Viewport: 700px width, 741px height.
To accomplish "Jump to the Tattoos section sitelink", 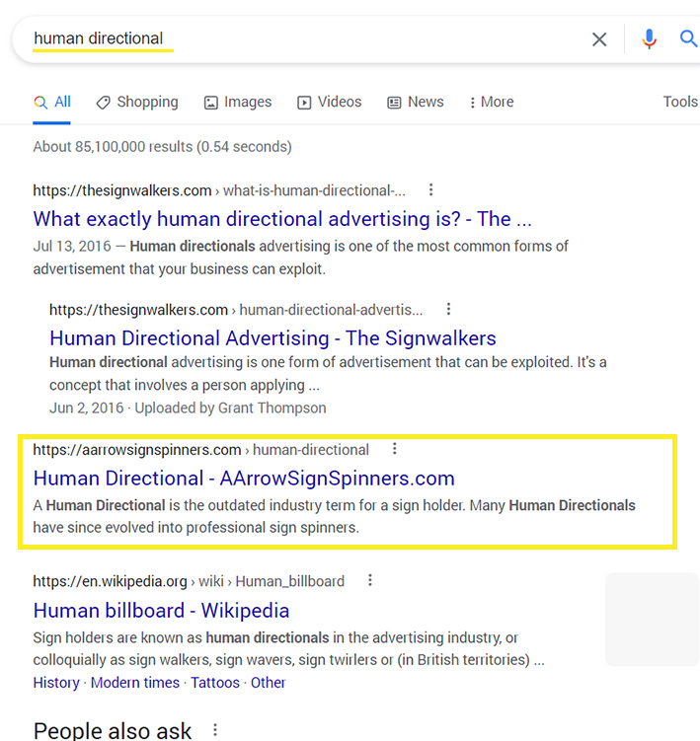I will click(215, 683).
